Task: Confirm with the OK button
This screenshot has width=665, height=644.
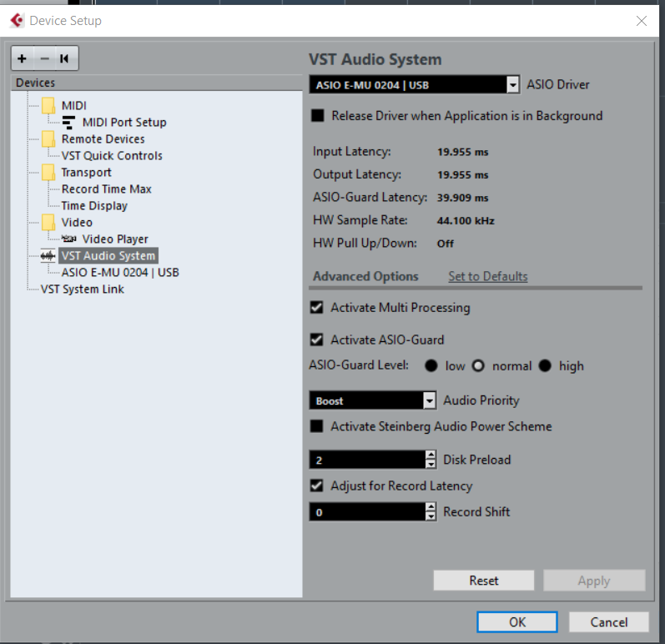Action: (x=517, y=622)
